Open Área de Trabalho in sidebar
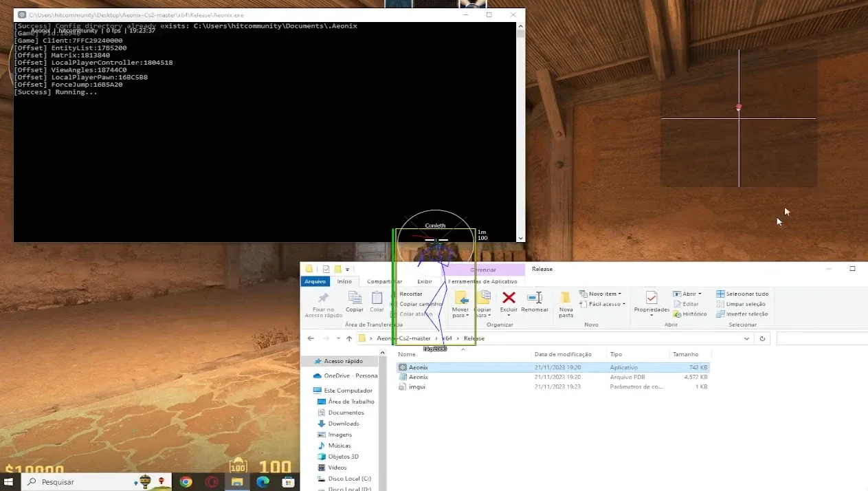 point(346,402)
